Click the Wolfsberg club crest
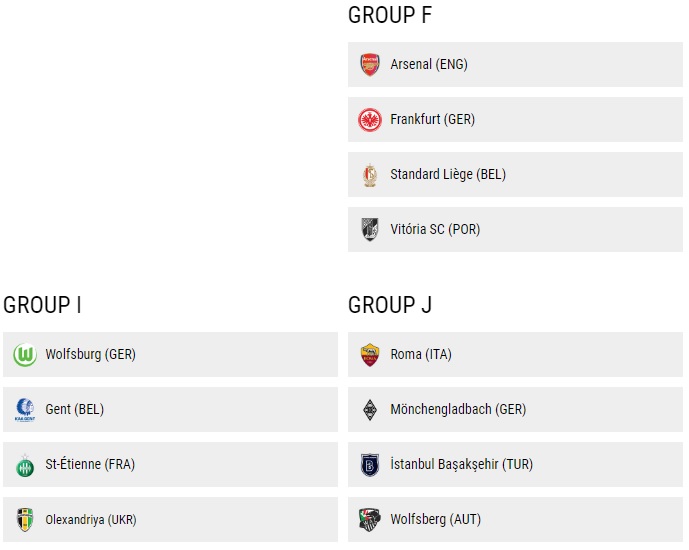Image resolution: width=689 pixels, height=550 pixels. 370,520
